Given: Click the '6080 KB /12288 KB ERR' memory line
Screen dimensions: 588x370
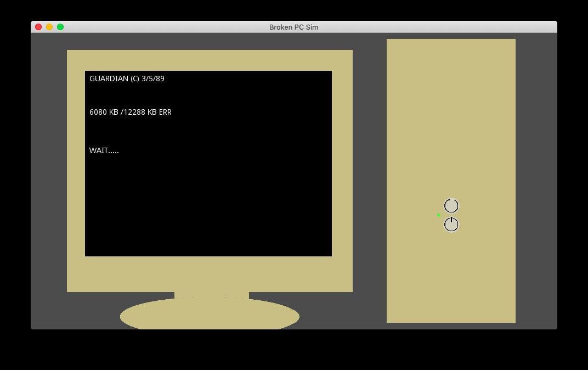Looking at the screenshot, I should (131, 112).
